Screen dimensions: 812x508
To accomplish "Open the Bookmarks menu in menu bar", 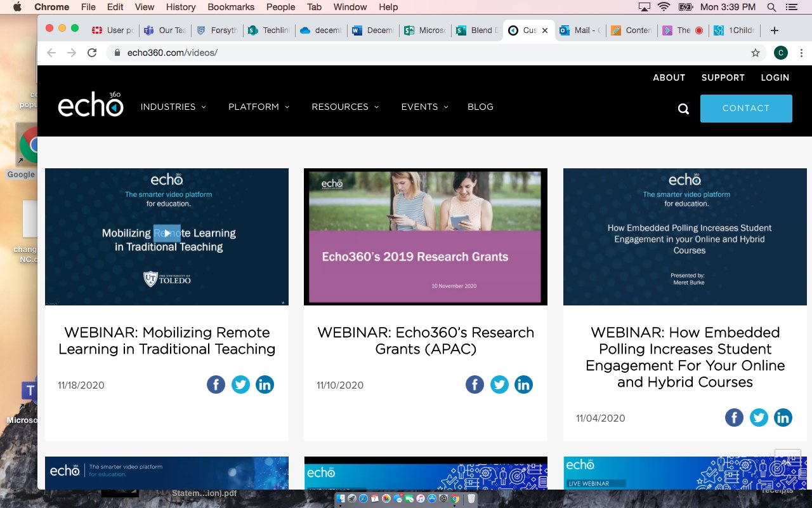I will (x=231, y=7).
